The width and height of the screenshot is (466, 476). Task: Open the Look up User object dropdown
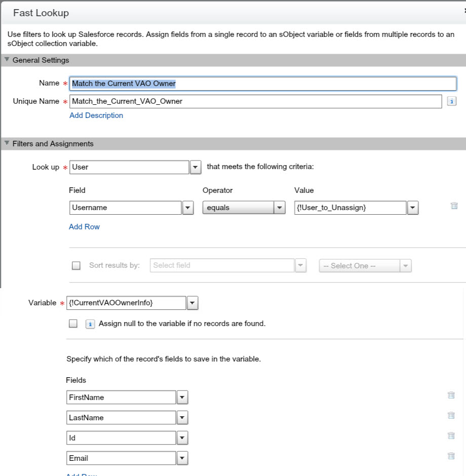pyautogui.click(x=196, y=167)
